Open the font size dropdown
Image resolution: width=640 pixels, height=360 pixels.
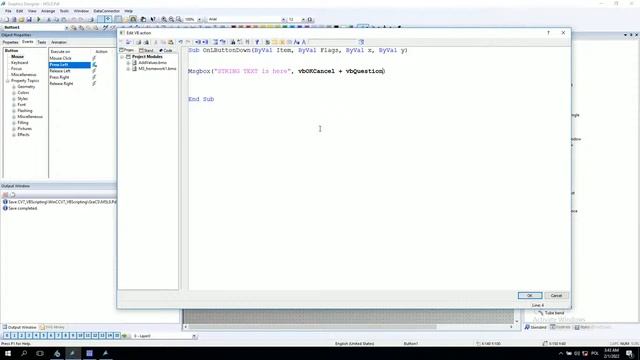click(x=303, y=20)
